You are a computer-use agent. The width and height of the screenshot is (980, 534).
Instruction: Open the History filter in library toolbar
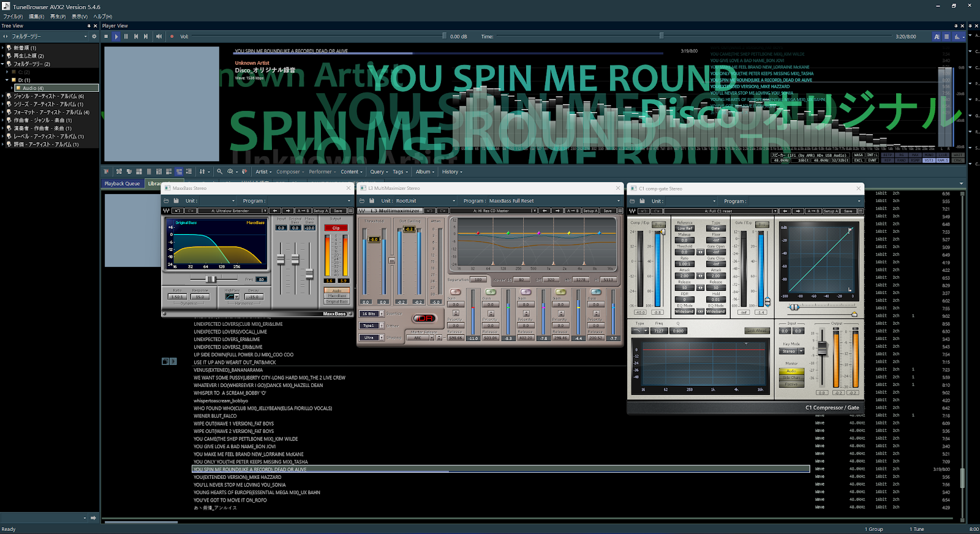[452, 172]
